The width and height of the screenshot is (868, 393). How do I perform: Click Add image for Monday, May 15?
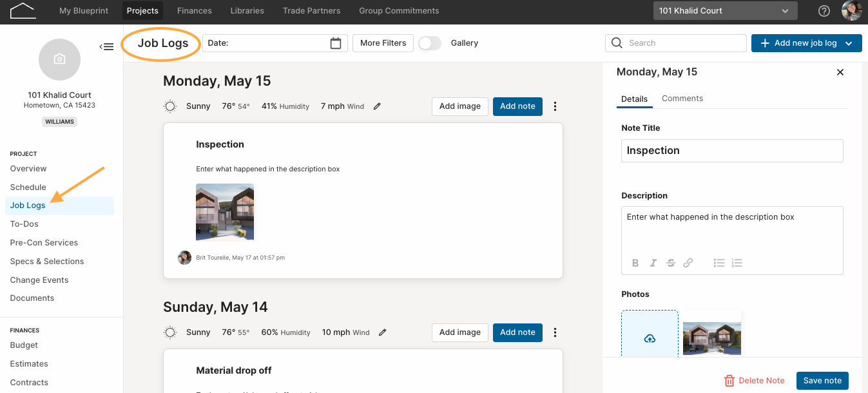tap(460, 106)
